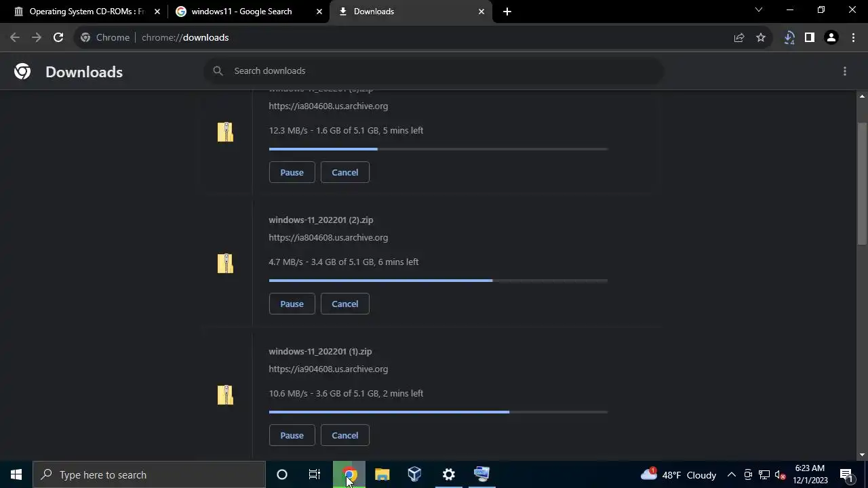Cancel windows-11_202201 (1).zip download

(x=344, y=435)
